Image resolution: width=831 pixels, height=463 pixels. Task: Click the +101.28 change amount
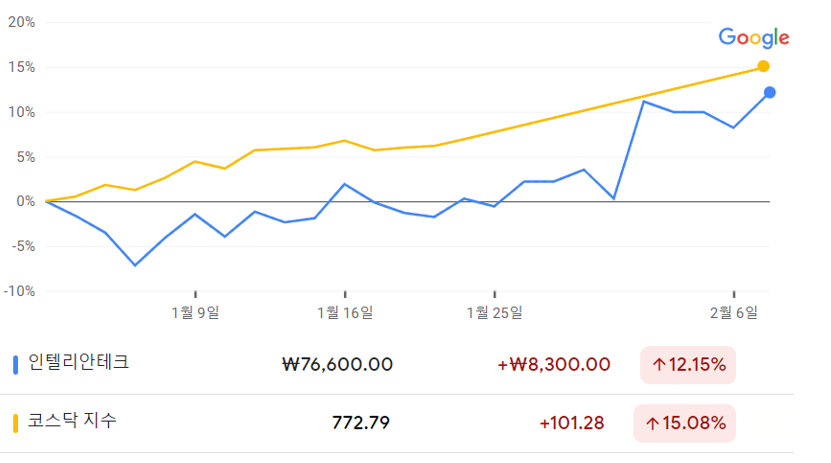pyautogui.click(x=571, y=423)
